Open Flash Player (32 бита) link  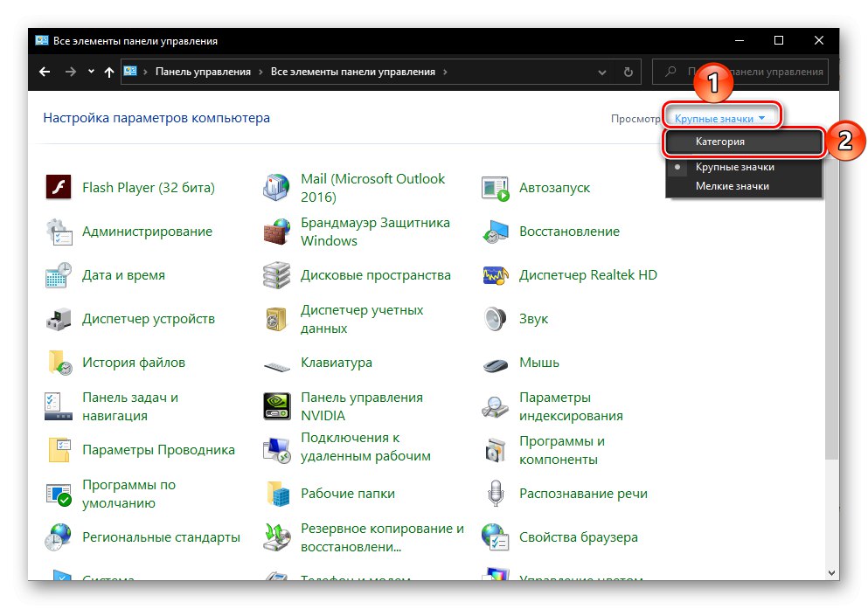pos(149,188)
